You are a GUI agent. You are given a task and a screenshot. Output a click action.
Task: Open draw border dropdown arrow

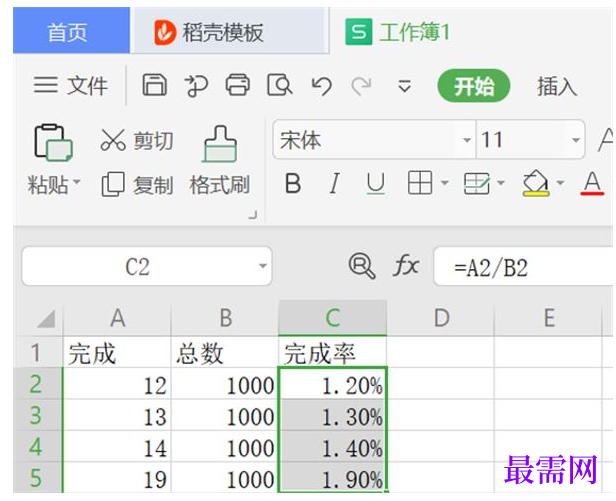tap(501, 183)
